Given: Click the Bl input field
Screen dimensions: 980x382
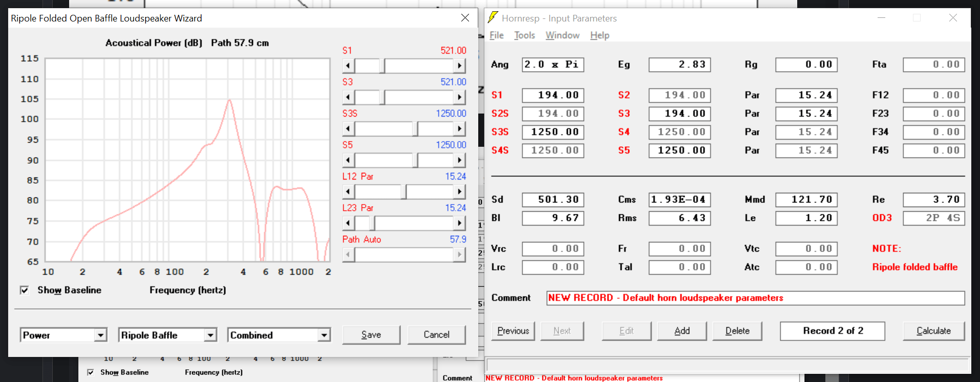Looking at the screenshot, I should [x=553, y=218].
